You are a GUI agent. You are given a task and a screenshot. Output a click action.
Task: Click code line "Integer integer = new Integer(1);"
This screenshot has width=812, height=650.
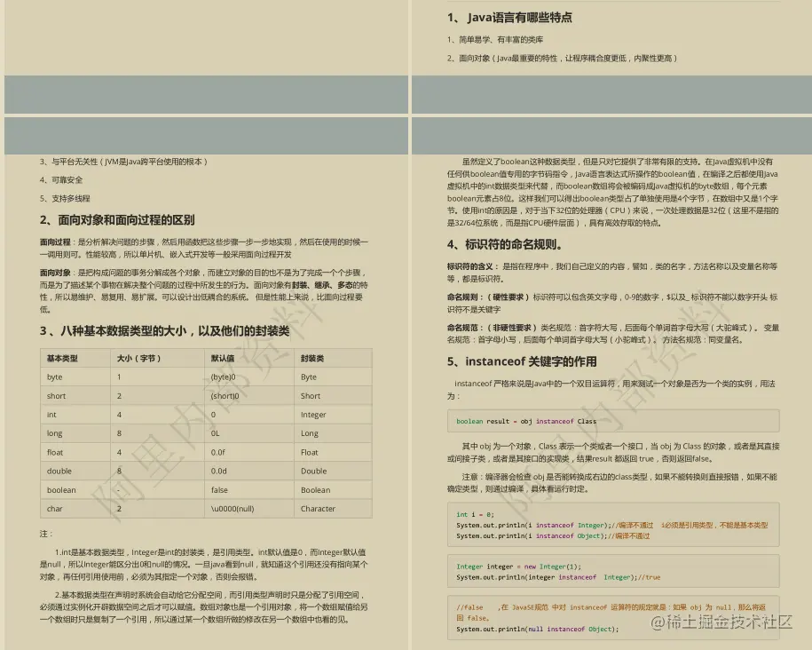518,567
